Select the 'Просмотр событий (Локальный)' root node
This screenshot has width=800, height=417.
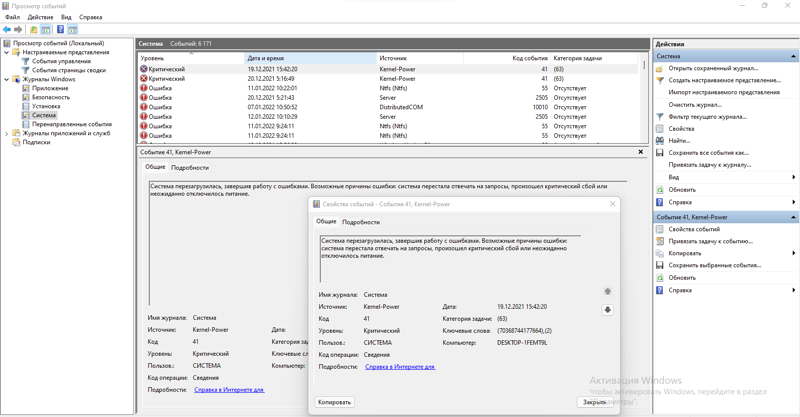[58, 43]
